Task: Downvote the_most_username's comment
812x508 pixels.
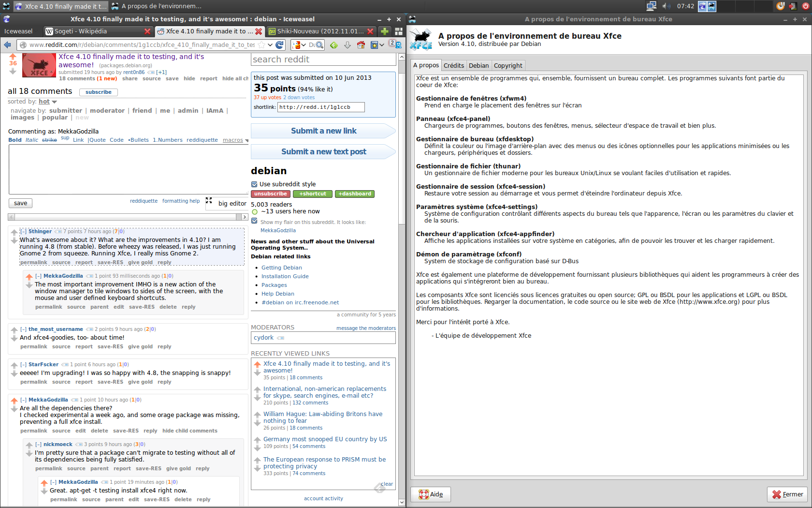Action: (14, 338)
